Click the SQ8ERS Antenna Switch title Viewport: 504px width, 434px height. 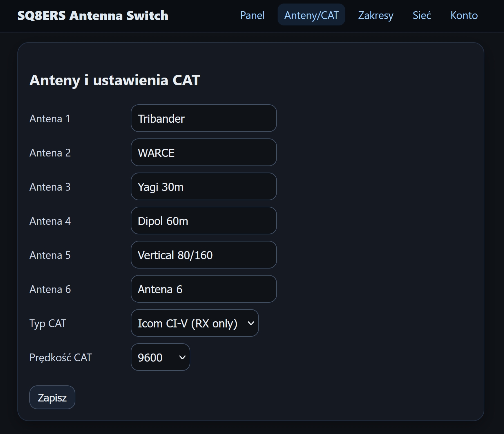point(93,15)
